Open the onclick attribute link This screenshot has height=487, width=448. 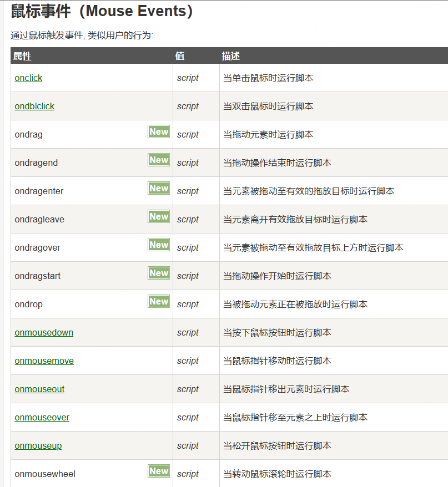pyautogui.click(x=28, y=78)
